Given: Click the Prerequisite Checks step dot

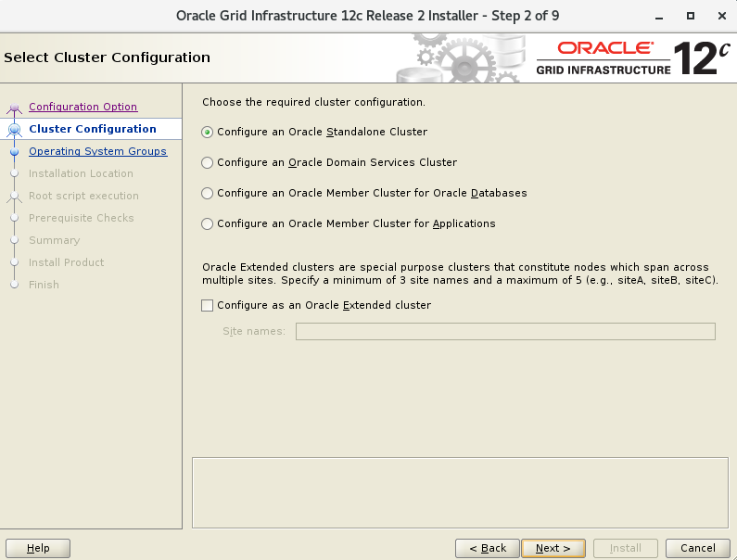Looking at the screenshot, I should (15, 218).
